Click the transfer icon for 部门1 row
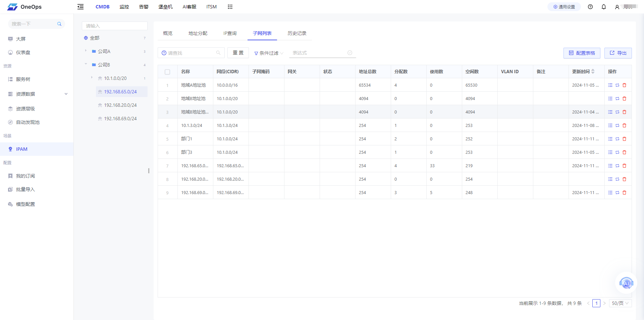The height and width of the screenshot is (320, 644). point(617,139)
